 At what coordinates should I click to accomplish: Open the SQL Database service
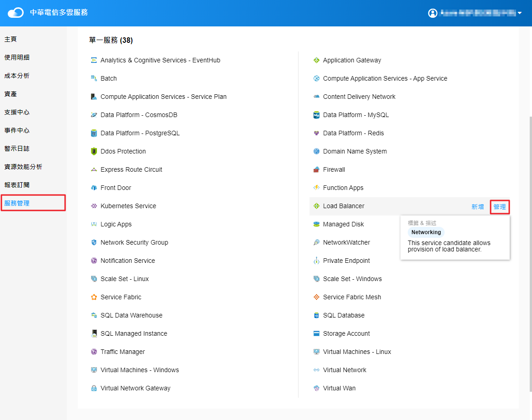click(344, 315)
